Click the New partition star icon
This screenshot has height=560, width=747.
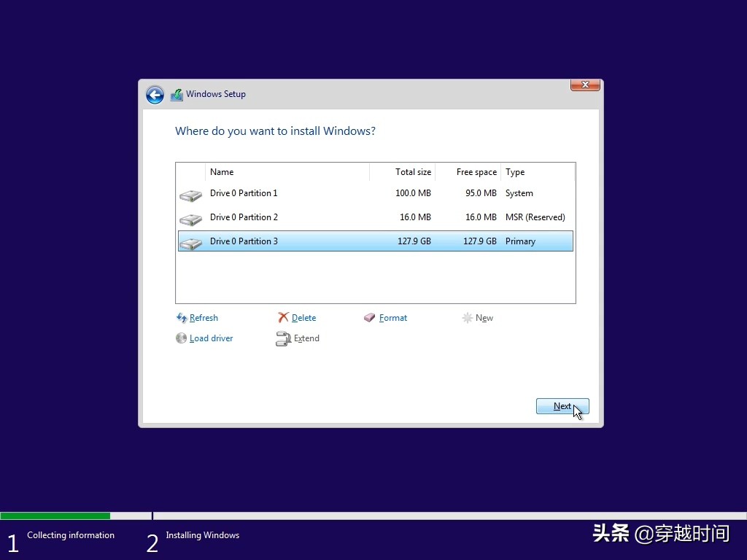467,318
